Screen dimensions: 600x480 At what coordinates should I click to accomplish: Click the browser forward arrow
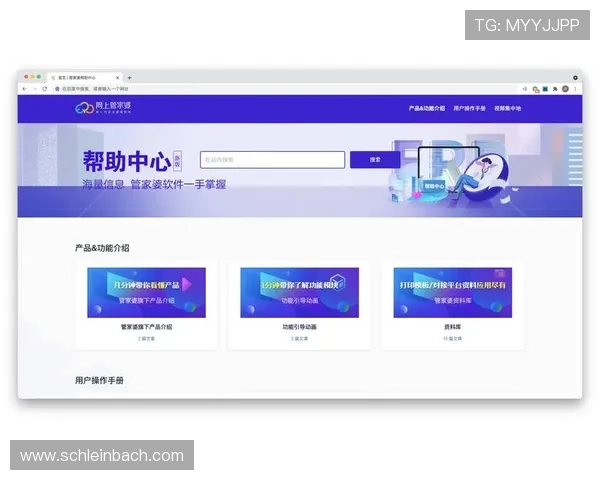(x=35, y=89)
